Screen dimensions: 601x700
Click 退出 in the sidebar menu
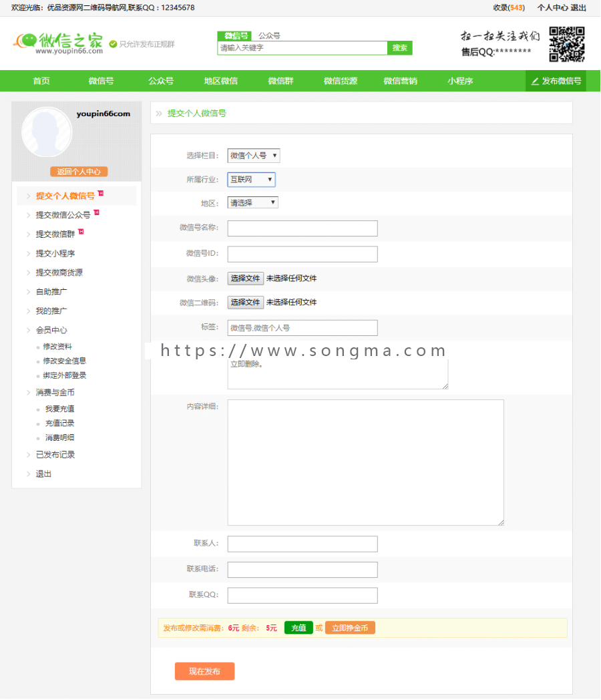tap(43, 474)
